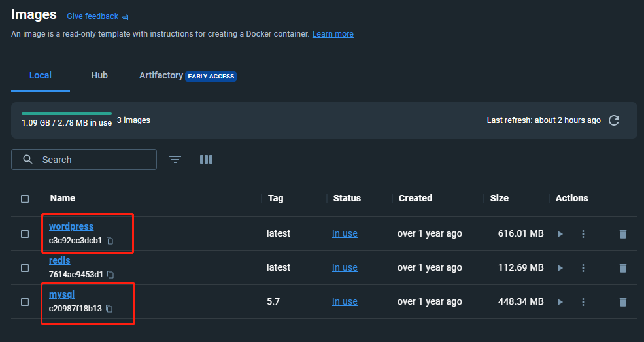
Task: Copy the redis image ID 7614ae9453d1
Action: 110,274
